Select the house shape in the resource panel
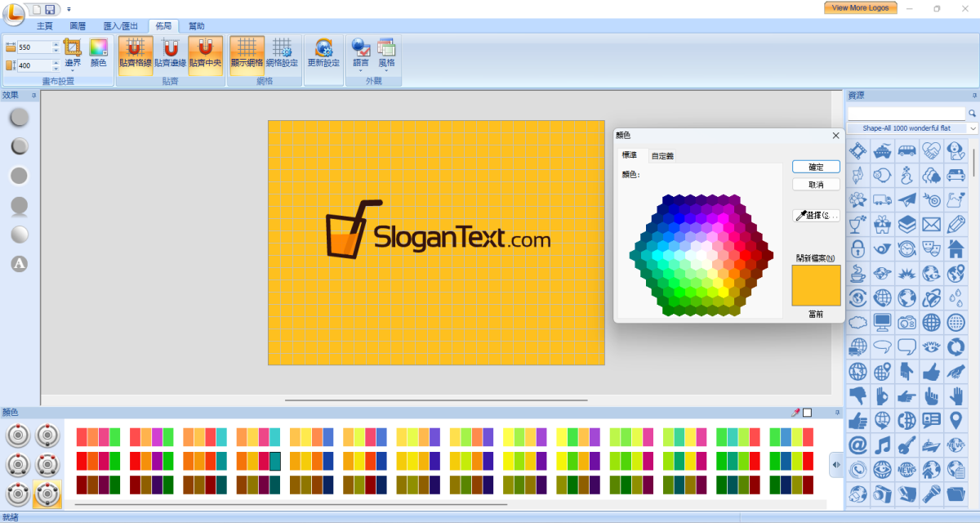 [956, 249]
